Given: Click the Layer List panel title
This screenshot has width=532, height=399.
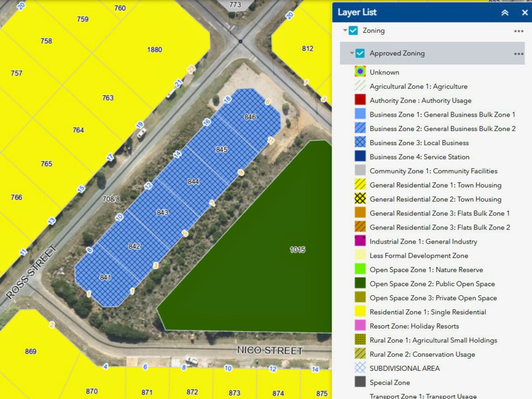Looking at the screenshot, I should (357, 12).
